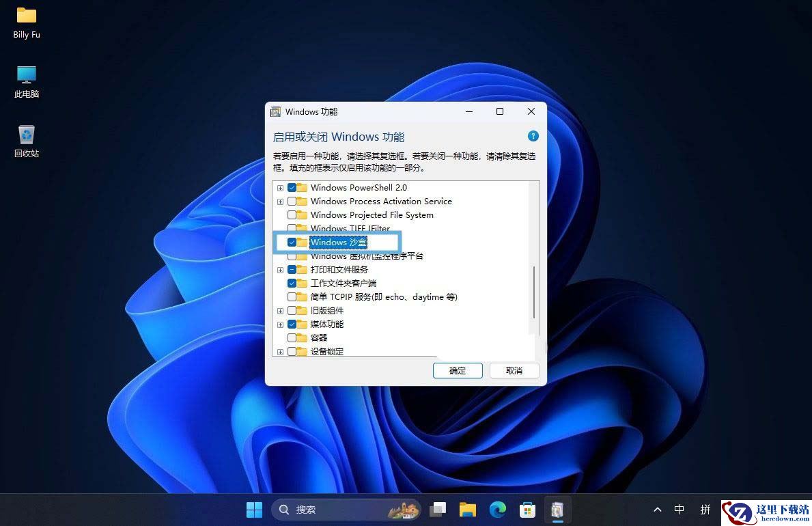This screenshot has height=526, width=812.
Task: Select the Windows 沙盒 list item text
Action: click(339, 242)
